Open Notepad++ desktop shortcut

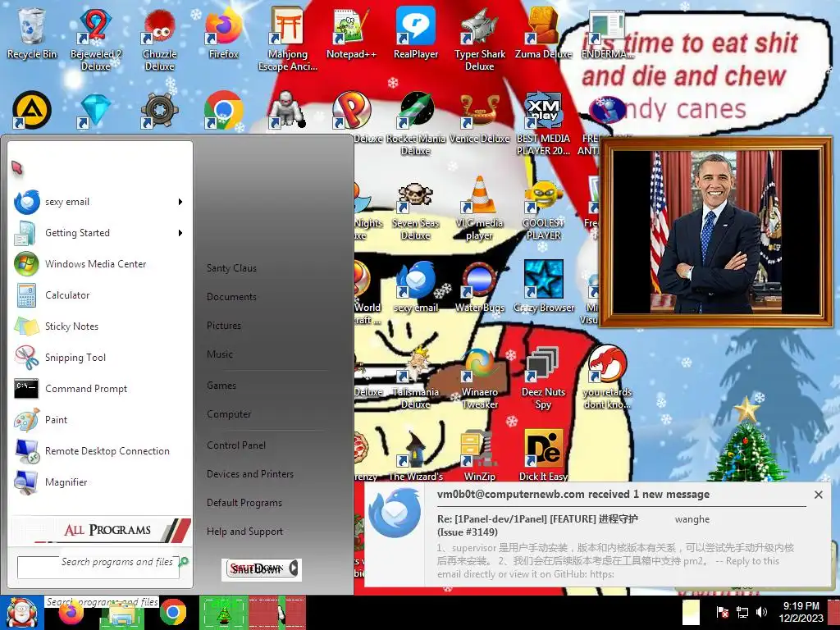351,33
